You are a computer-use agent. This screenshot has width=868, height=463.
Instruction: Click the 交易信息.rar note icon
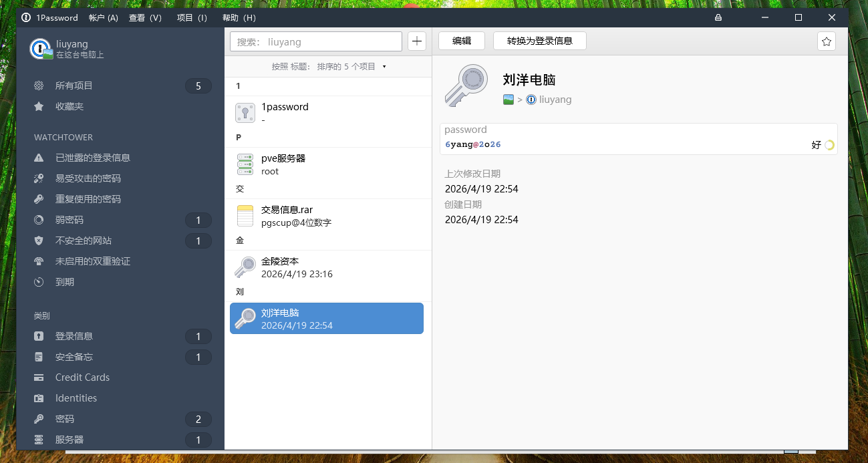tap(245, 216)
